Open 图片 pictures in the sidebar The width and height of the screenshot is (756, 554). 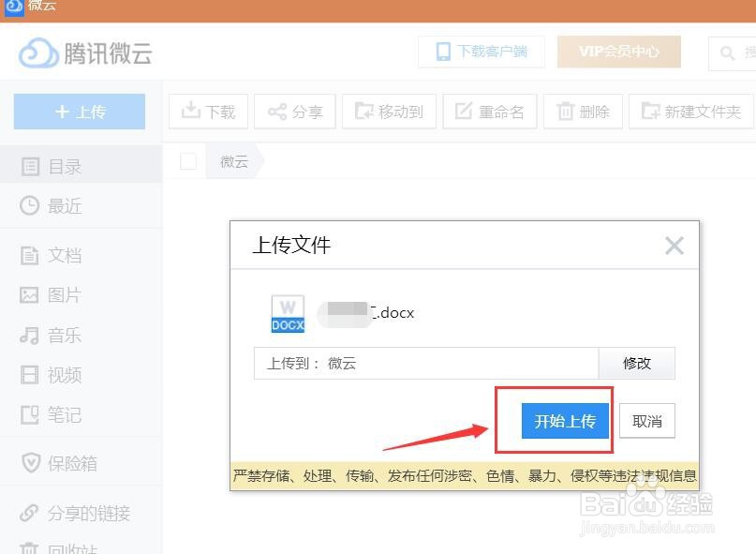coord(81,295)
